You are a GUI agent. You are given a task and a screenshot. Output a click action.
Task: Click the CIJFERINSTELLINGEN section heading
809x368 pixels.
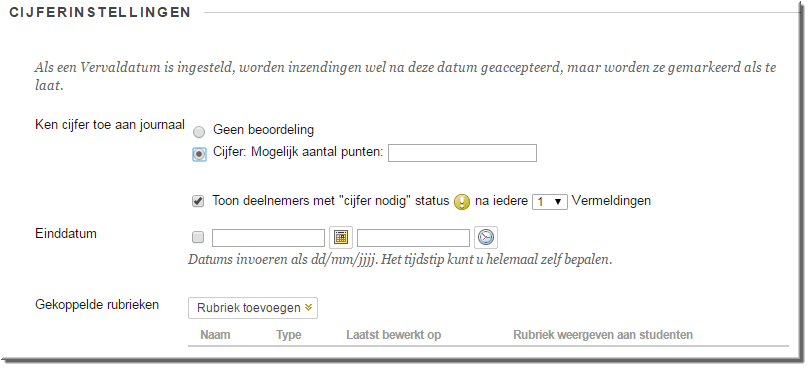101,12
